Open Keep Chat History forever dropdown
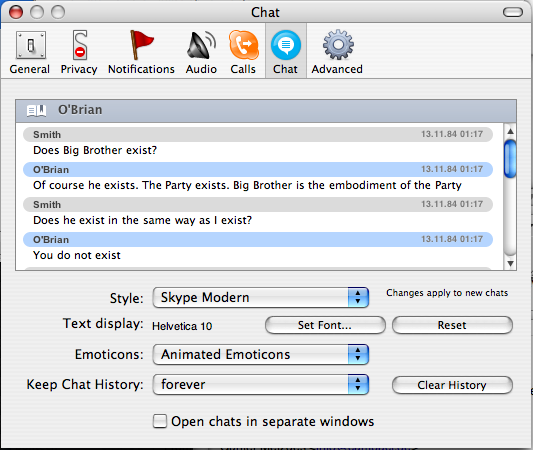Screen dimensions: 533x450 pos(261,384)
